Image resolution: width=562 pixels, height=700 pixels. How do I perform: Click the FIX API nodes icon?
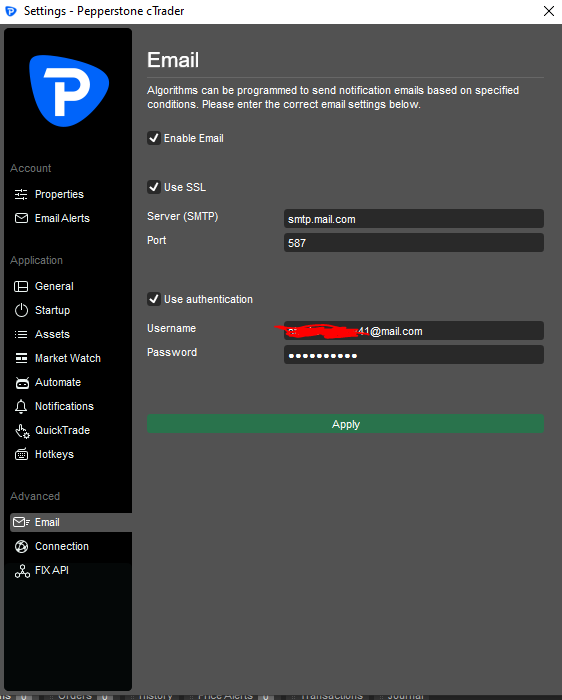(x=22, y=571)
